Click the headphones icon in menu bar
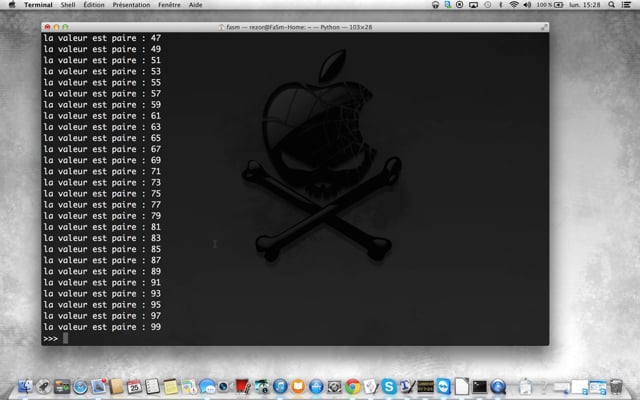The width and height of the screenshot is (640, 400). [435, 5]
